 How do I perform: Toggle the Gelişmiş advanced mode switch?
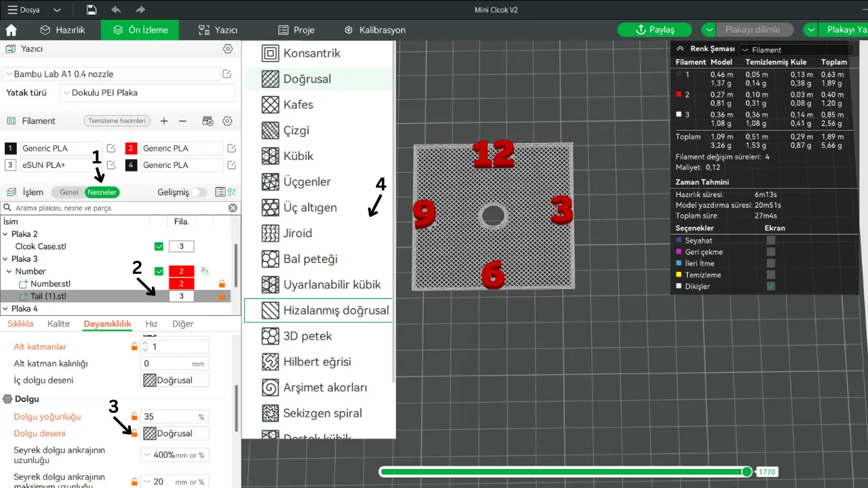[198, 192]
